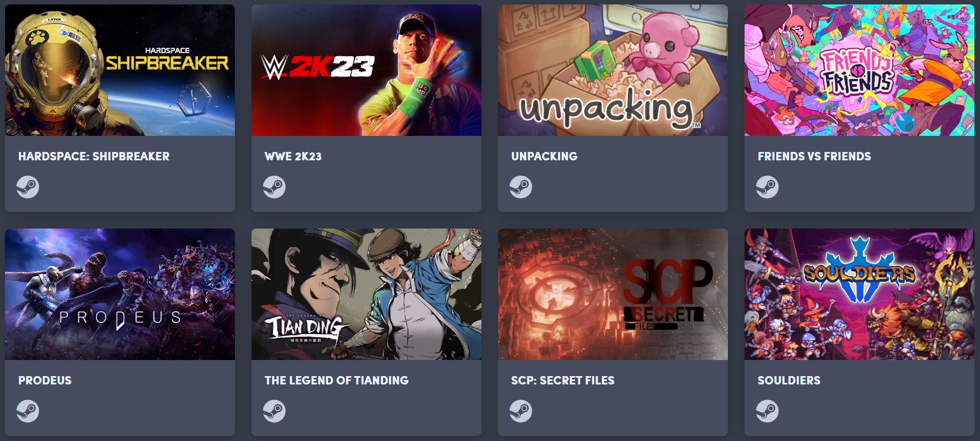
Task: Click Steam icon under Souldiers
Action: 767,411
